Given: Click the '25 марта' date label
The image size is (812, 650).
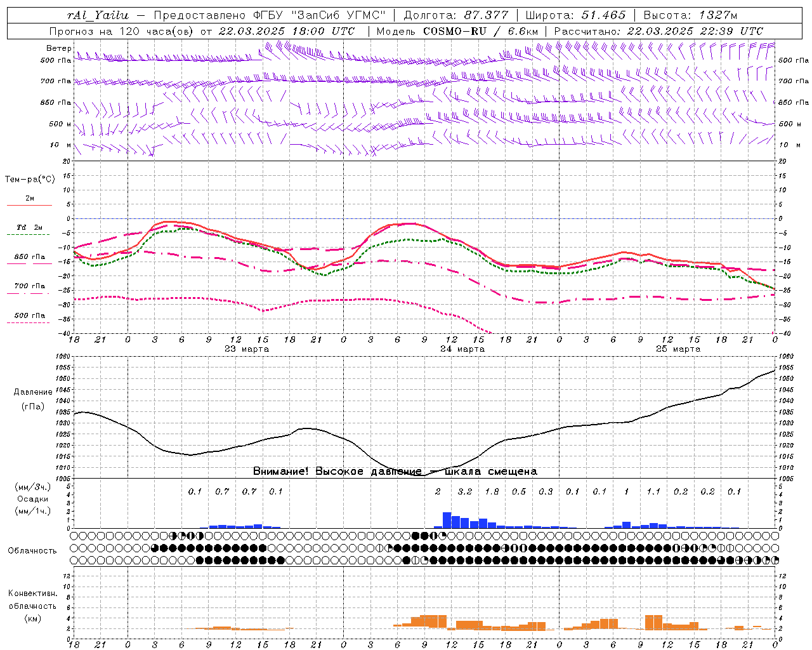Looking at the screenshot, I should pyautogui.click(x=678, y=349).
